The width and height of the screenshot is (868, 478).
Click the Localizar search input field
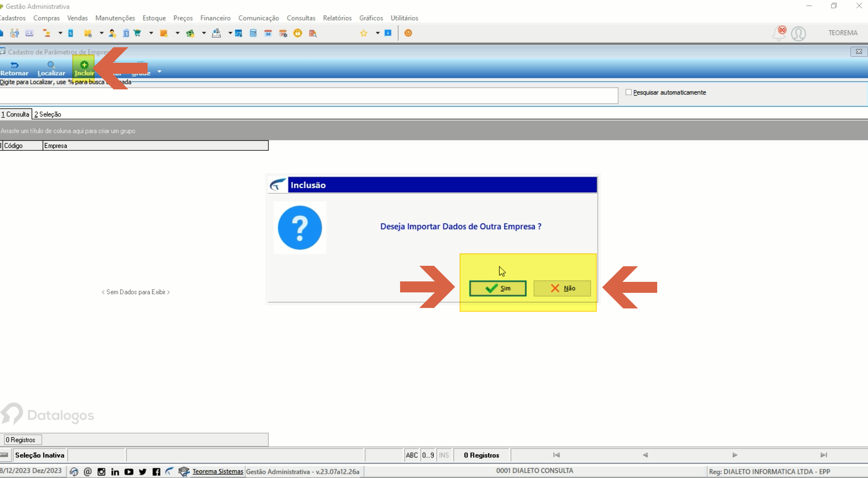coord(309,96)
